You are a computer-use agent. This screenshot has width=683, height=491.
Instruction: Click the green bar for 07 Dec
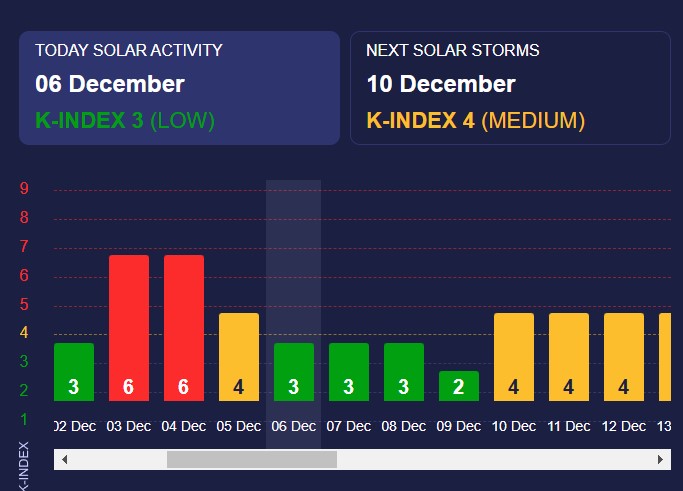pos(349,372)
